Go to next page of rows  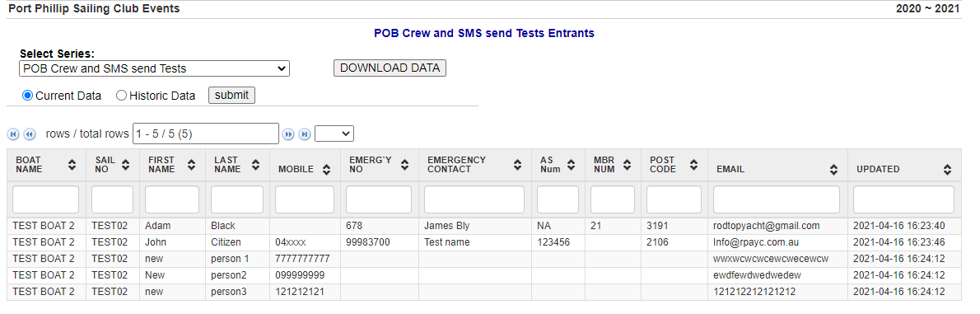click(288, 134)
